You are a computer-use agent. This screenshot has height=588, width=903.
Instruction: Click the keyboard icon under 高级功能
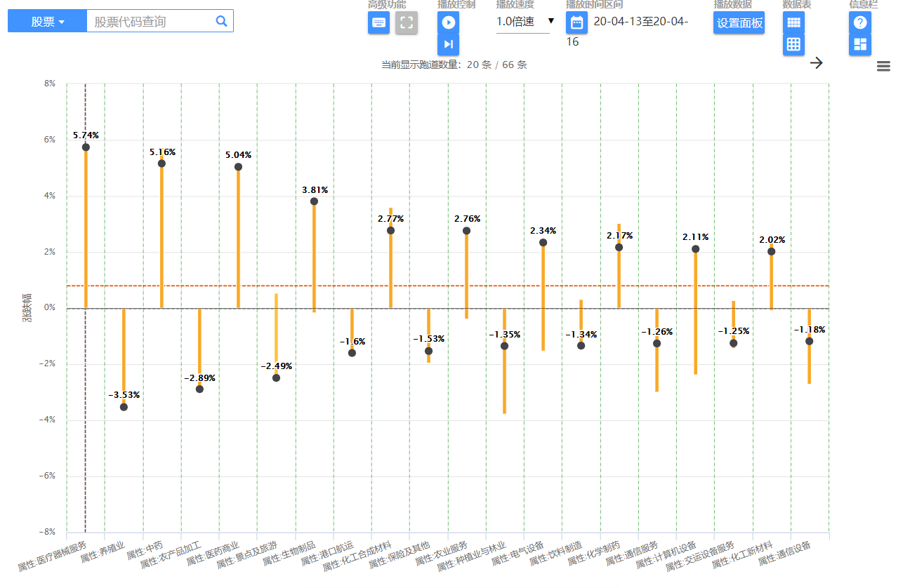(378, 22)
